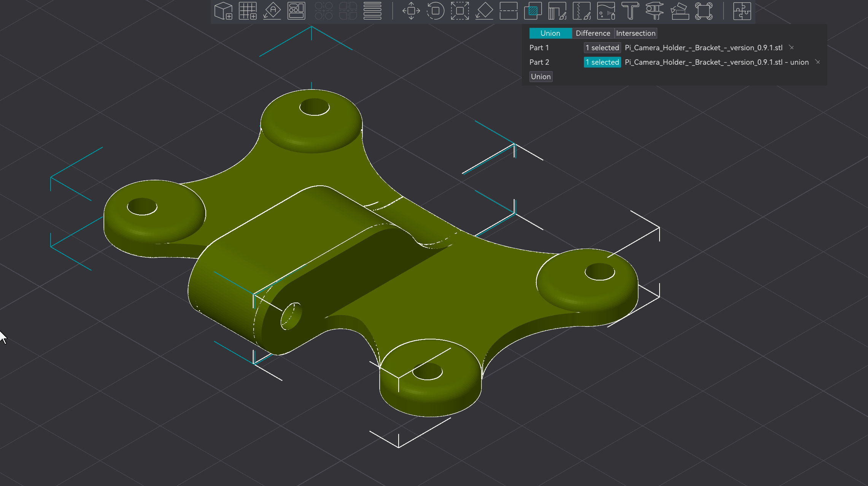The height and width of the screenshot is (486, 868).
Task: Click the Part 1 file name text
Action: (703, 48)
